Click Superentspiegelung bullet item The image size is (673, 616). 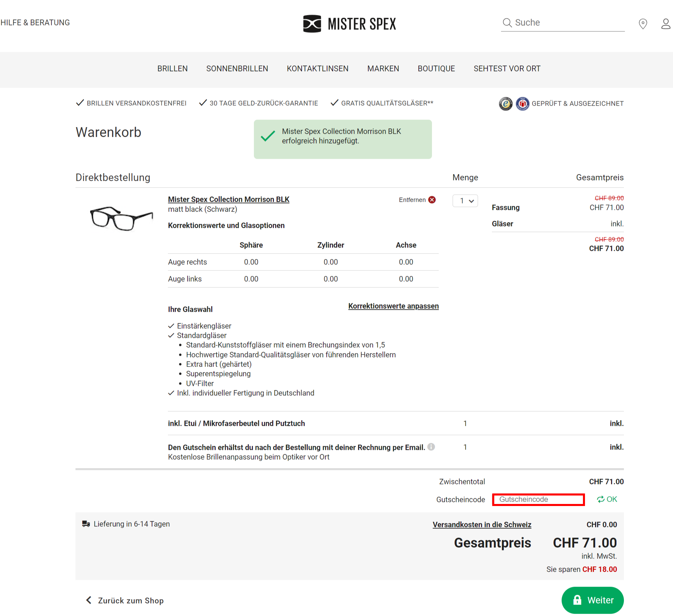pos(218,374)
